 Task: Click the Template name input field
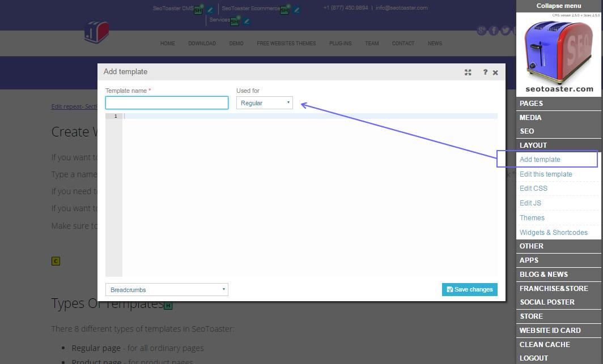click(167, 102)
